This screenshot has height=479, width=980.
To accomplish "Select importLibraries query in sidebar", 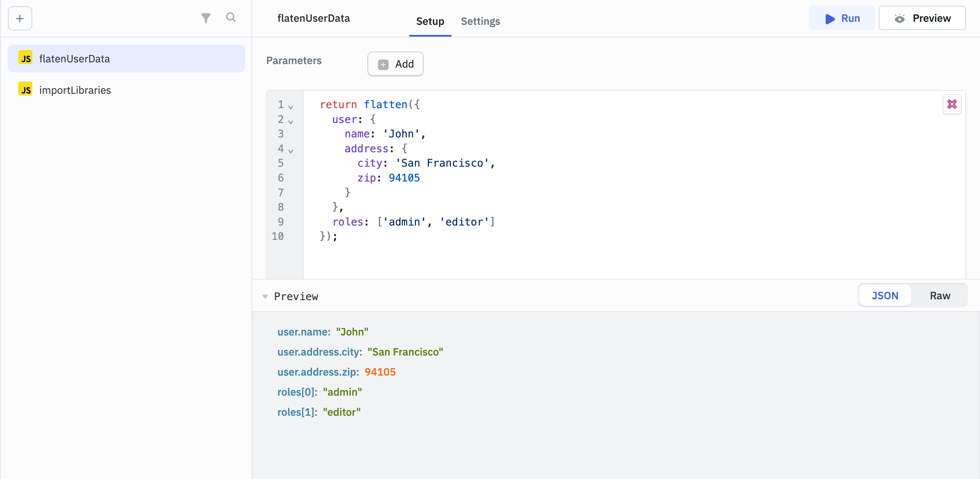I will [75, 90].
